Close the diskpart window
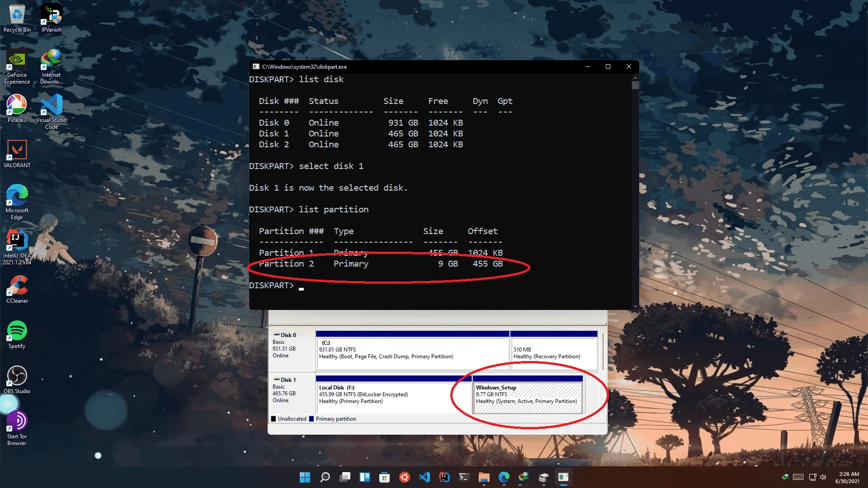 pyautogui.click(x=629, y=66)
